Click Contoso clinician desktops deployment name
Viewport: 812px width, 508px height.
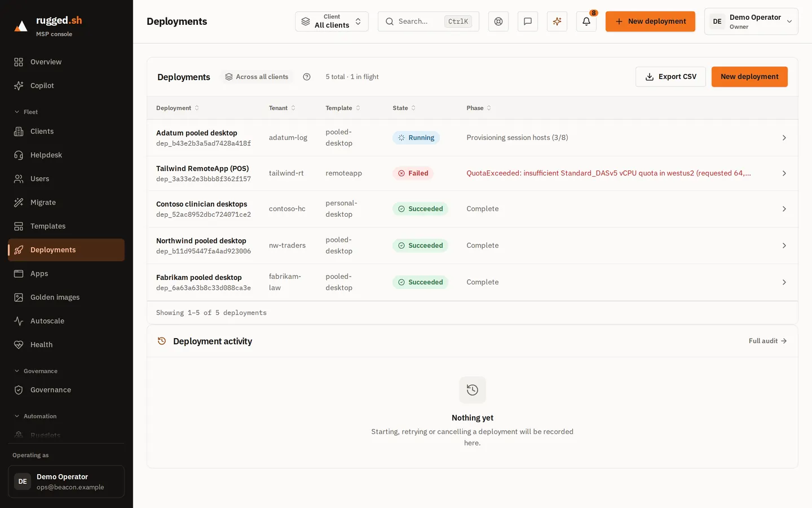[x=201, y=204]
